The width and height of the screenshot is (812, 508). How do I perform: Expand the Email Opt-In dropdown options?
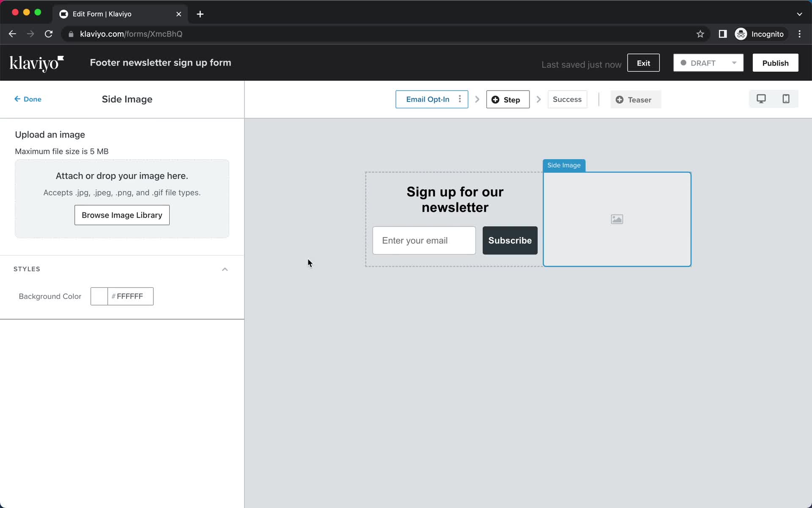[x=459, y=99]
